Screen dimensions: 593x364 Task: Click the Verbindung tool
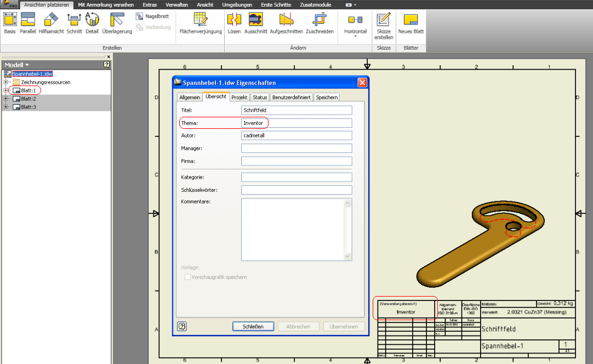[x=153, y=27]
